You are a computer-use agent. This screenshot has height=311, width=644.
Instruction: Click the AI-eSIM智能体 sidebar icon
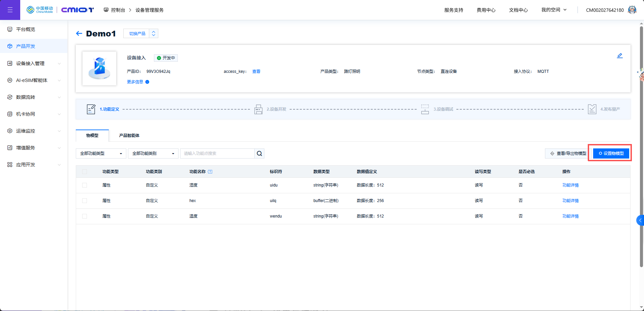click(10, 80)
